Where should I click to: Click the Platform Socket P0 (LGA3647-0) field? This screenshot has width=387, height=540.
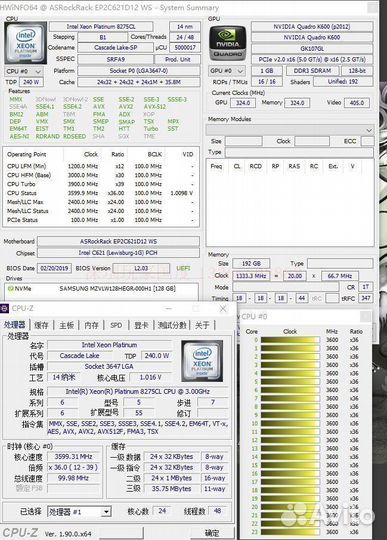(139, 71)
